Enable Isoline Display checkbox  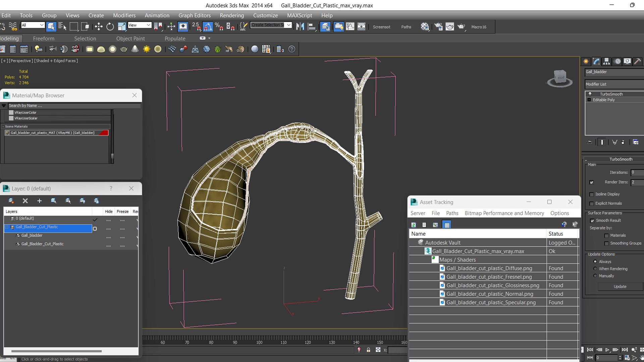(x=591, y=194)
